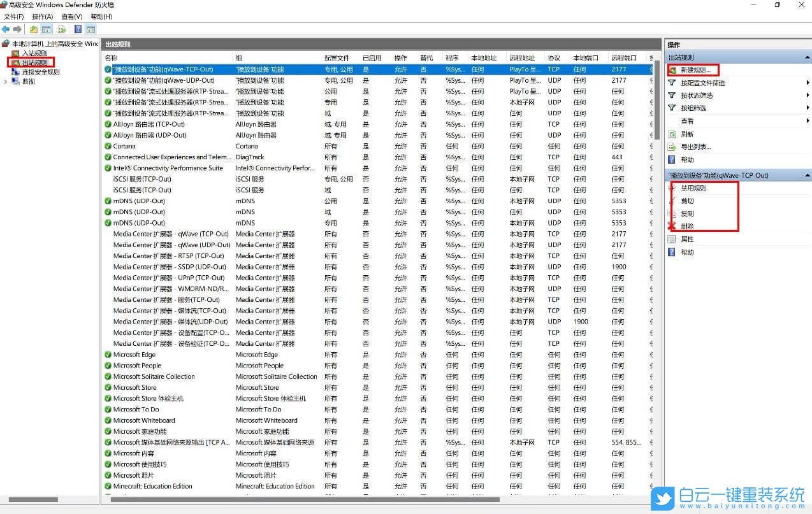This screenshot has height=514, width=812.
Task: Open the 操作(A) menu
Action: [x=42, y=17]
